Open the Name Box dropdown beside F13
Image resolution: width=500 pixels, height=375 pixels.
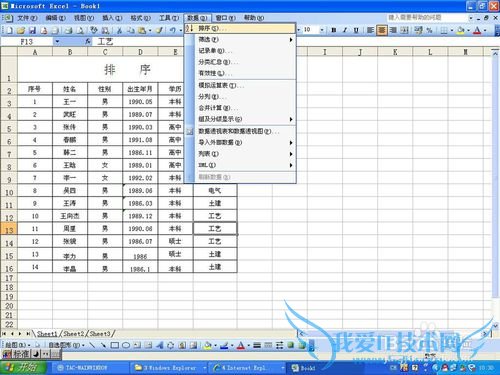click(57, 41)
